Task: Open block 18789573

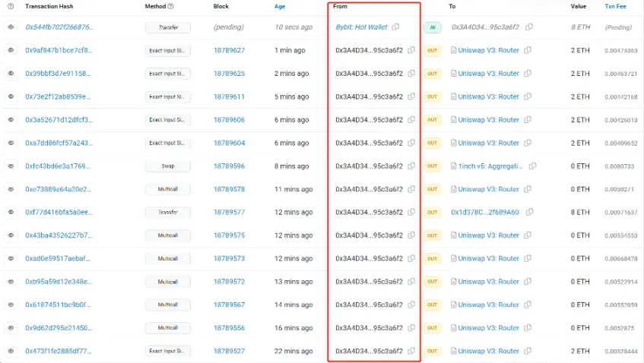Action: click(229, 258)
